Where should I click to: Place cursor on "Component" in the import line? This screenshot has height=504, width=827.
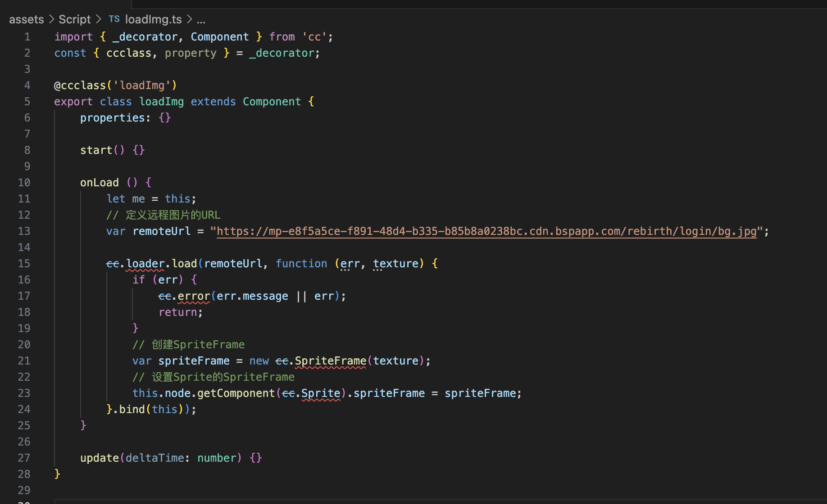pos(220,37)
